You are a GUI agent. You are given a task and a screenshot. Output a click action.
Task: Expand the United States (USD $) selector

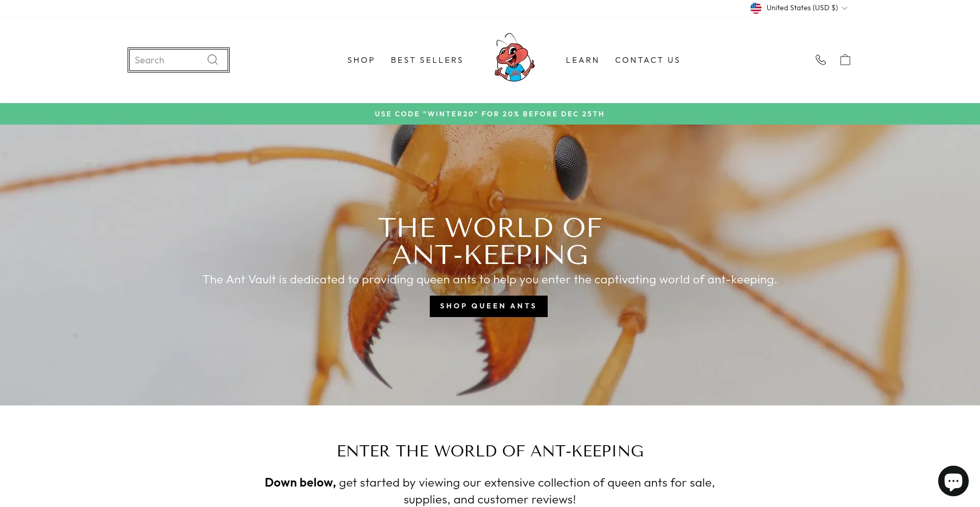(799, 8)
